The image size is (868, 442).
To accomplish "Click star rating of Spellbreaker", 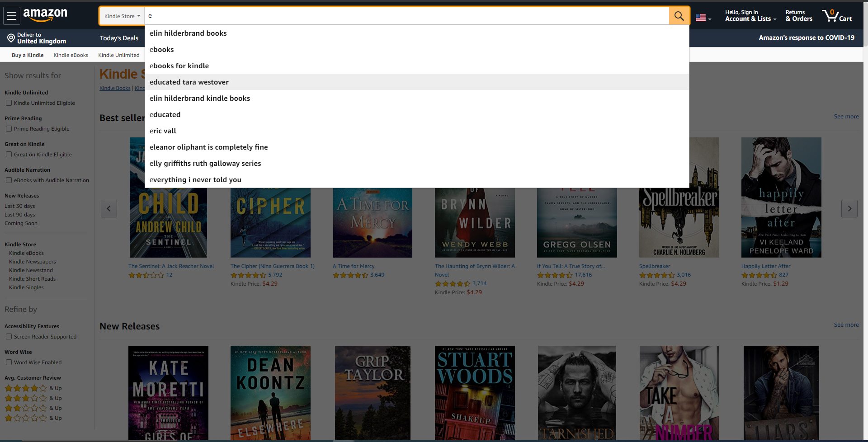I will click(x=657, y=275).
